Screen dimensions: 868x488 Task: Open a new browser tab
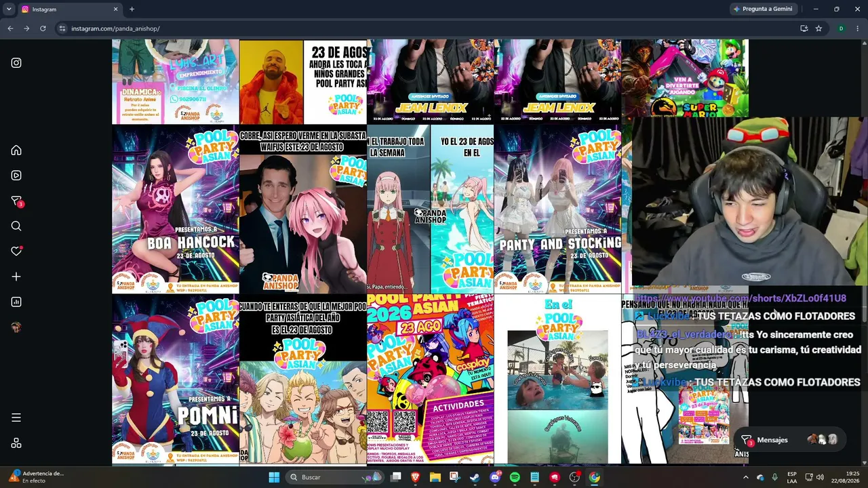click(x=132, y=9)
